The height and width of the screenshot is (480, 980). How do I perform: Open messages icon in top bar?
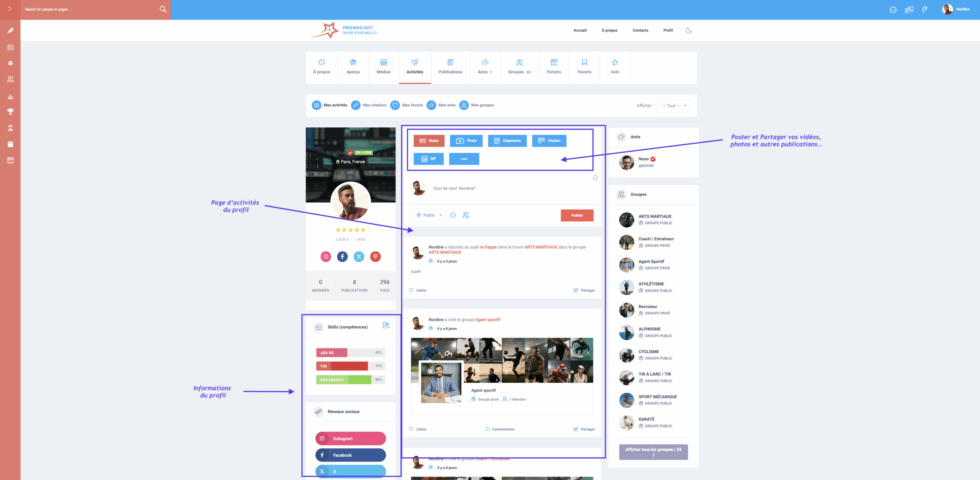[909, 10]
